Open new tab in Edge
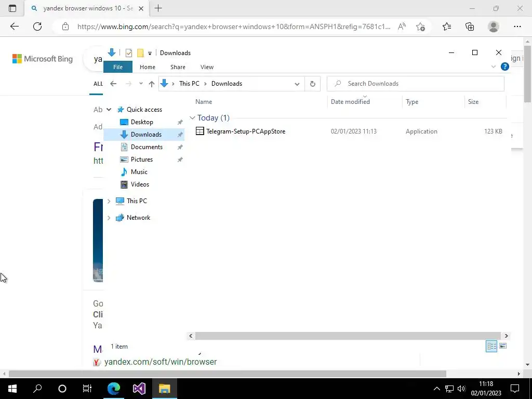 [158, 8]
